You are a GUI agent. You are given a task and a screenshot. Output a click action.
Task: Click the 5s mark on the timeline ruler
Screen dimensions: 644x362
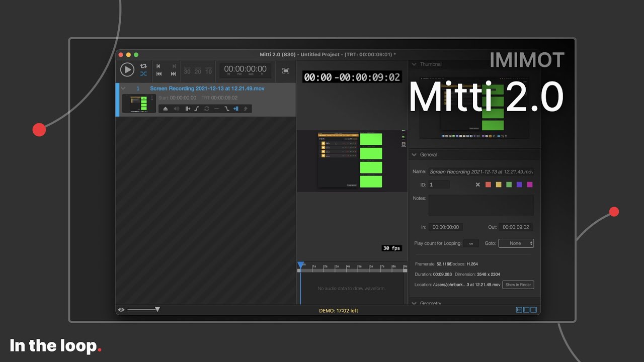[x=359, y=266]
